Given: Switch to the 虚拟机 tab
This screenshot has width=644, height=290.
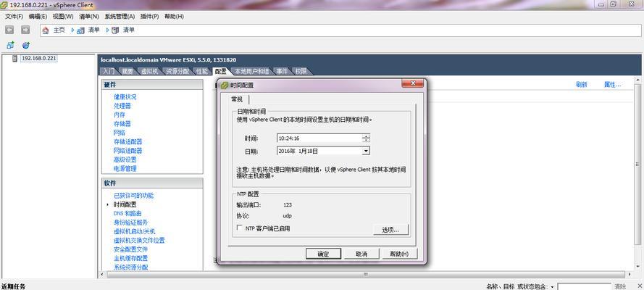Looking at the screenshot, I should (149, 72).
